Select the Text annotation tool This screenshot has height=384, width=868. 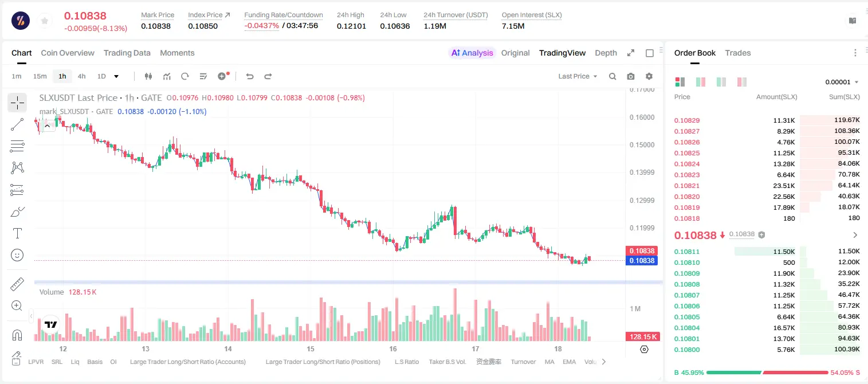click(x=17, y=233)
